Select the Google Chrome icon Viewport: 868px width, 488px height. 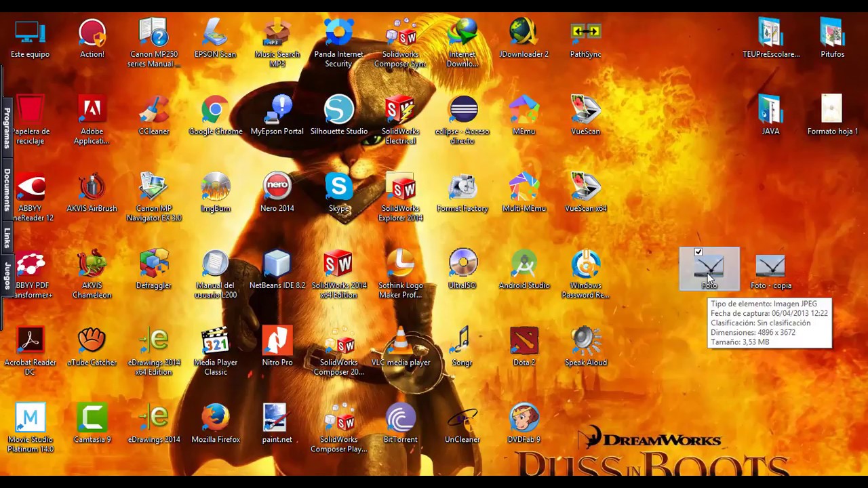[x=216, y=110]
